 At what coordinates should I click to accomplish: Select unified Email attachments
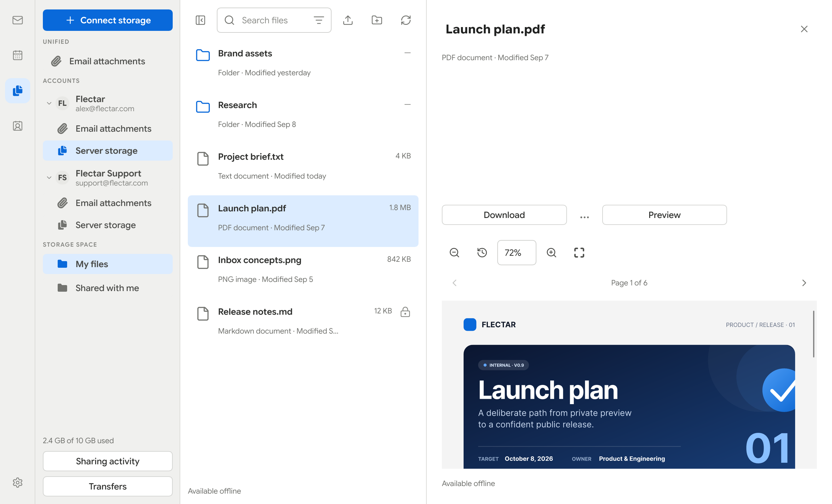click(x=108, y=61)
